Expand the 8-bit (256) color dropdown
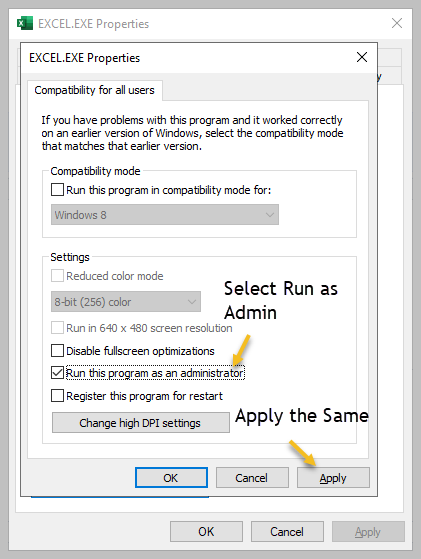421x559 pixels. pyautogui.click(x=126, y=302)
